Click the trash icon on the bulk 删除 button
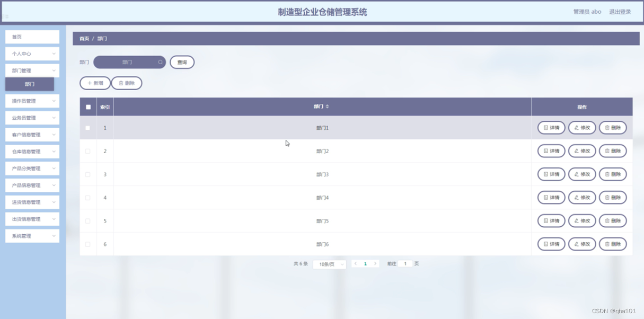 120,83
